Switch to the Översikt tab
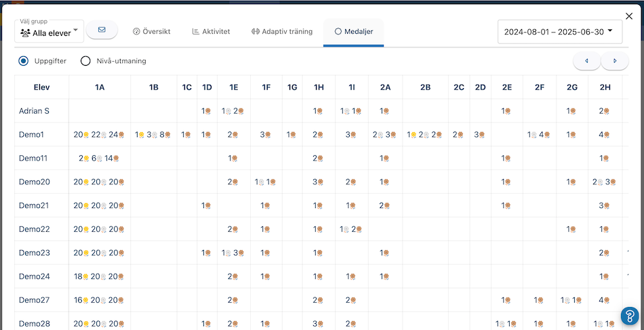This screenshot has width=644, height=330. [152, 32]
